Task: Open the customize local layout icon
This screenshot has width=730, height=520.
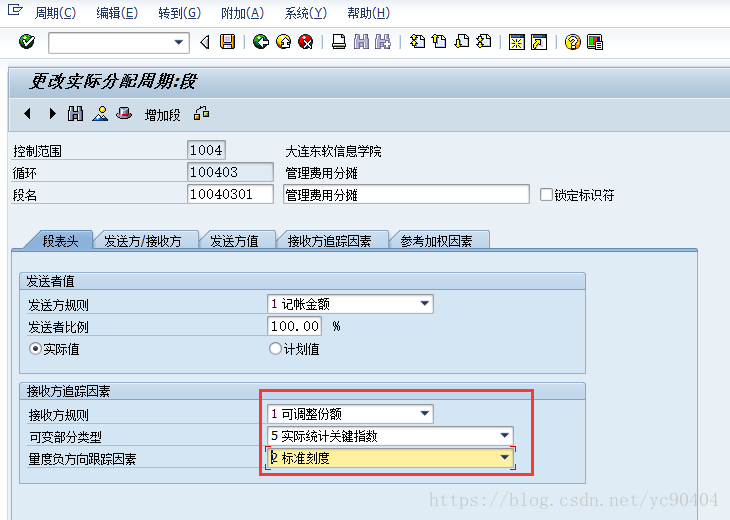Action: (595, 42)
